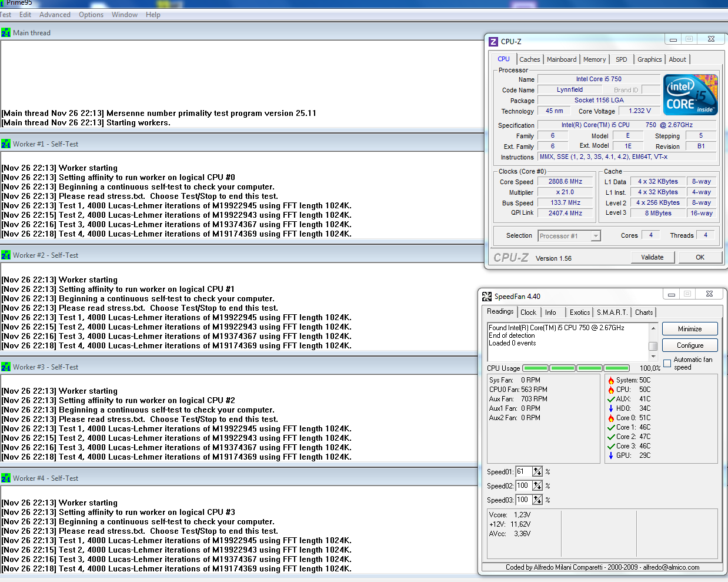Click the flame icon next to System temperature

[611, 380]
